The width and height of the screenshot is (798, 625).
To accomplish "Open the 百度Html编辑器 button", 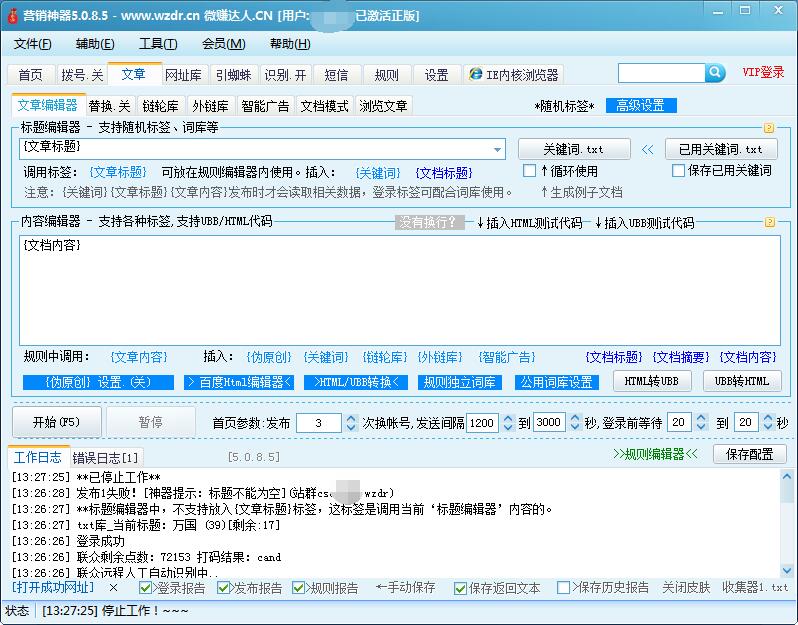I will [239, 382].
